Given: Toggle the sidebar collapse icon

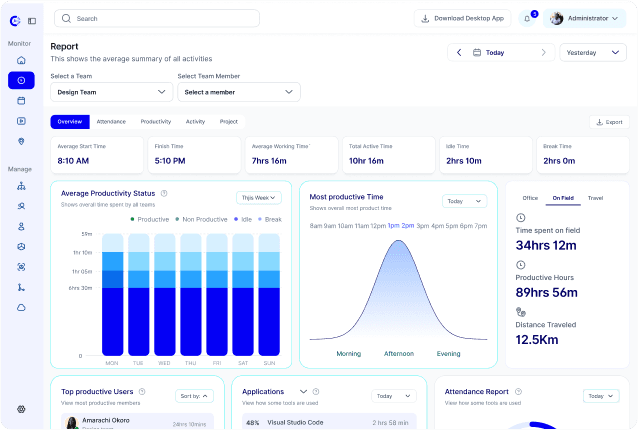Looking at the screenshot, I should (x=32, y=20).
